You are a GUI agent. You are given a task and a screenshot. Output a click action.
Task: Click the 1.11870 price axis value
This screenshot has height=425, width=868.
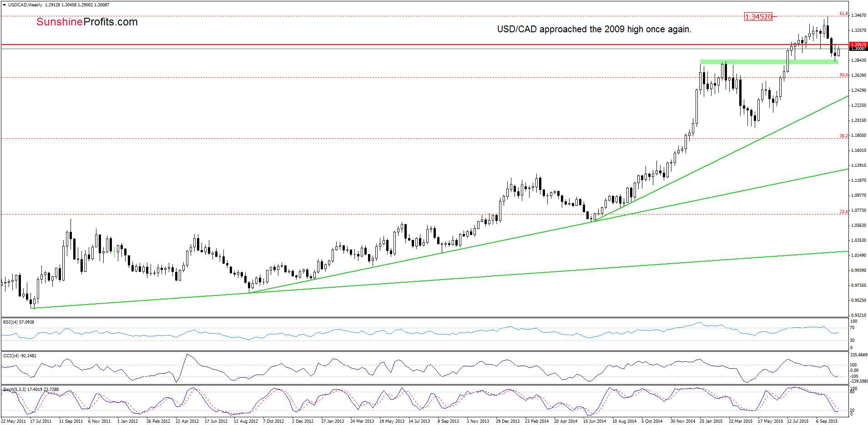(858, 180)
